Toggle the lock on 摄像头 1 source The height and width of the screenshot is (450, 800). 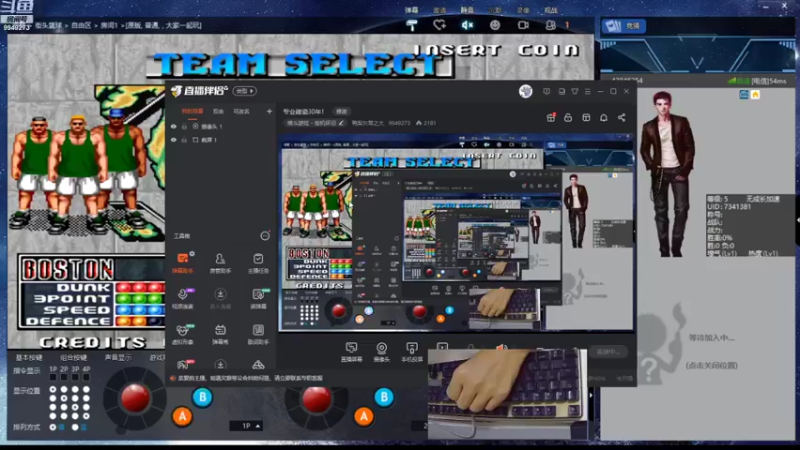click(184, 127)
